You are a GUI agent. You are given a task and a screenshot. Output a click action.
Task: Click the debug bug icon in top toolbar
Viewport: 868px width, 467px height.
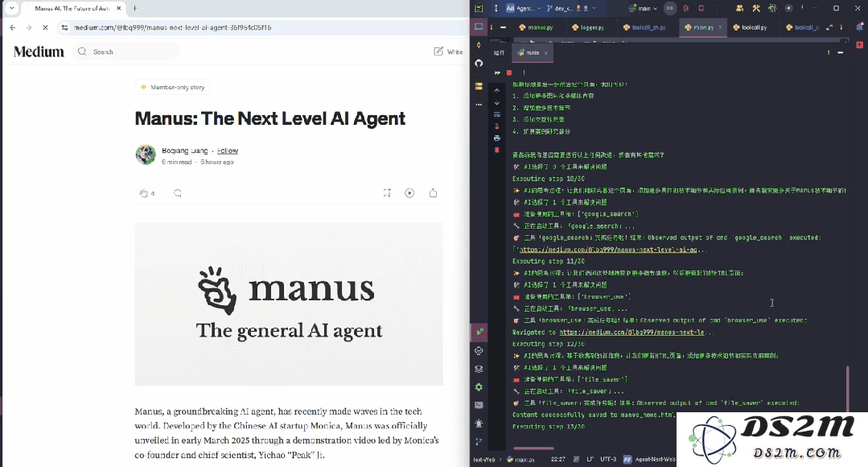(x=686, y=8)
